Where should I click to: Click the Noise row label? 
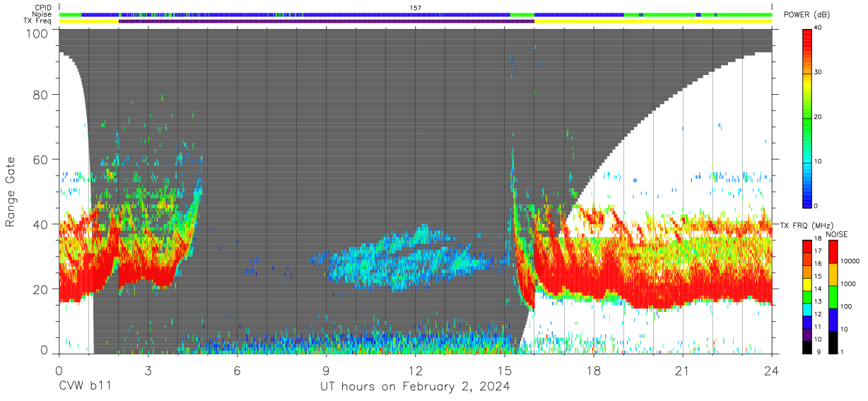42,14
